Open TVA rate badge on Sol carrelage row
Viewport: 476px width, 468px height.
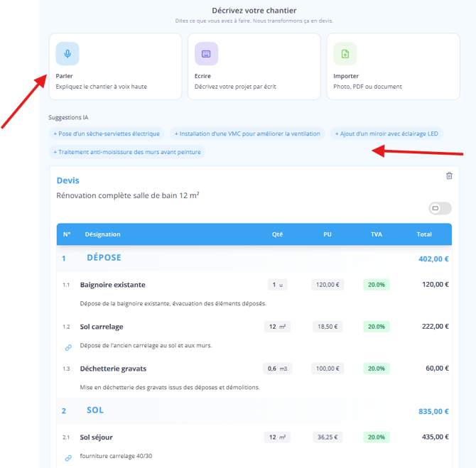(376, 327)
